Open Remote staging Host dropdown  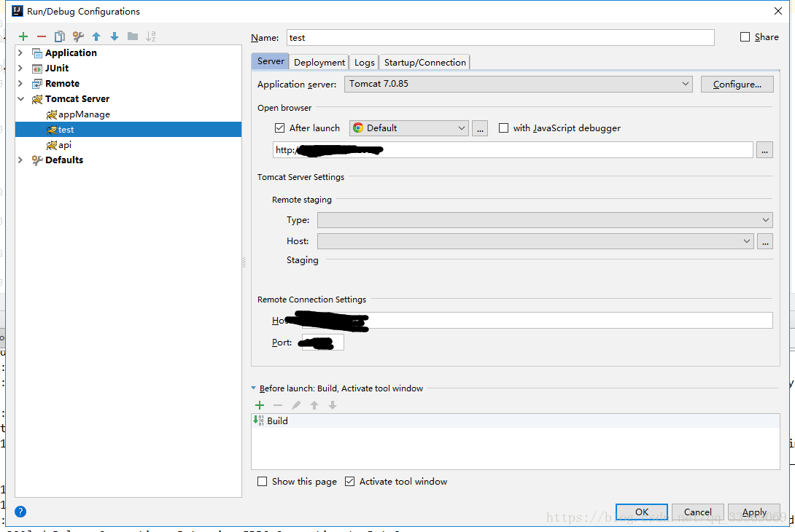535,241
